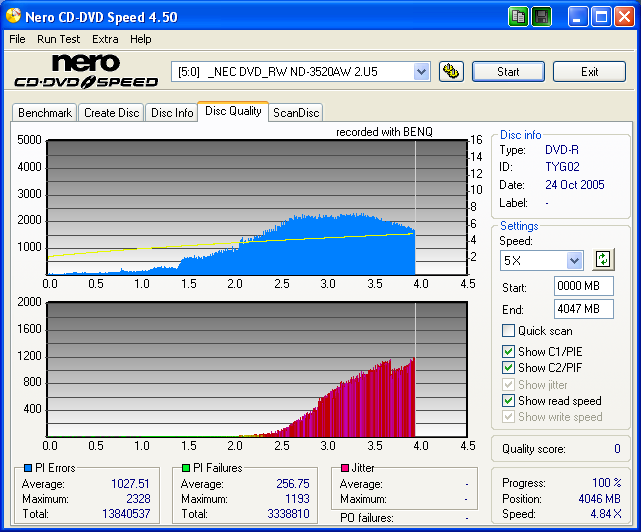The width and height of the screenshot is (641, 532).
Task: Expand the NEC drive selection dropdown
Action: 421,72
